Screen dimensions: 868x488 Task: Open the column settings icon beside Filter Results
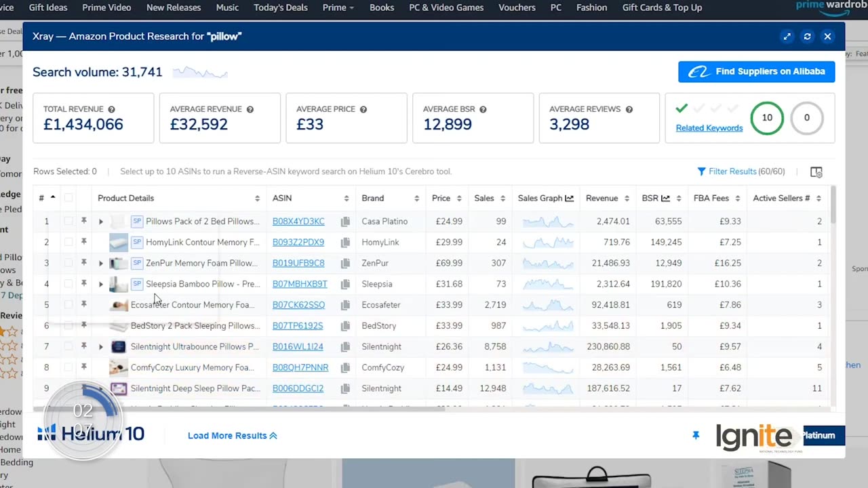(x=816, y=172)
